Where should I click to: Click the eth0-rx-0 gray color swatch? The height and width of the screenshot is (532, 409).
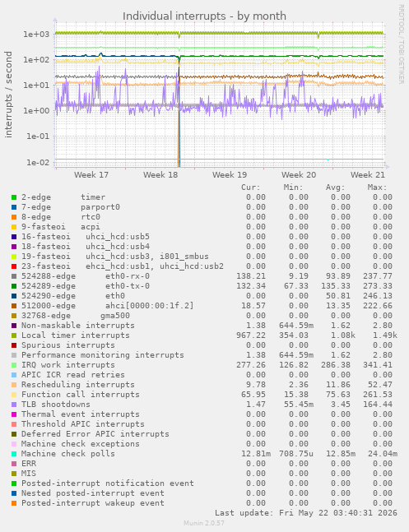(x=14, y=276)
